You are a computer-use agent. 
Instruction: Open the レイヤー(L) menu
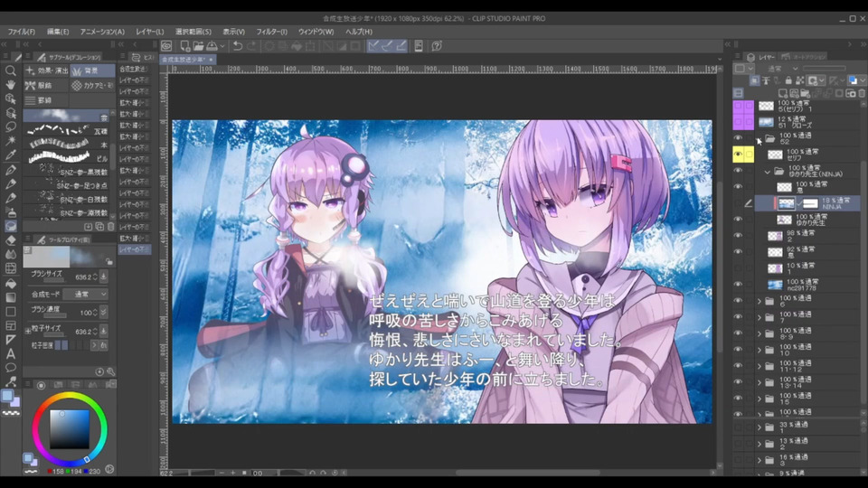[150, 32]
